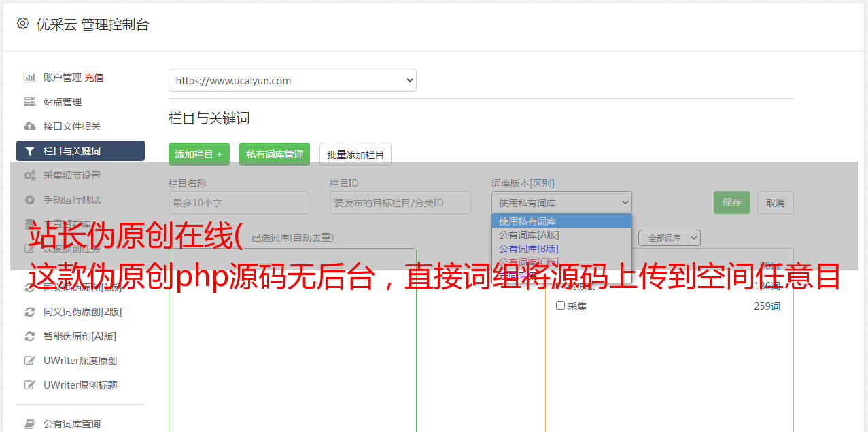Open 接口文件相关 via its cloud upload icon
This screenshot has width=868, height=432.
click(29, 126)
